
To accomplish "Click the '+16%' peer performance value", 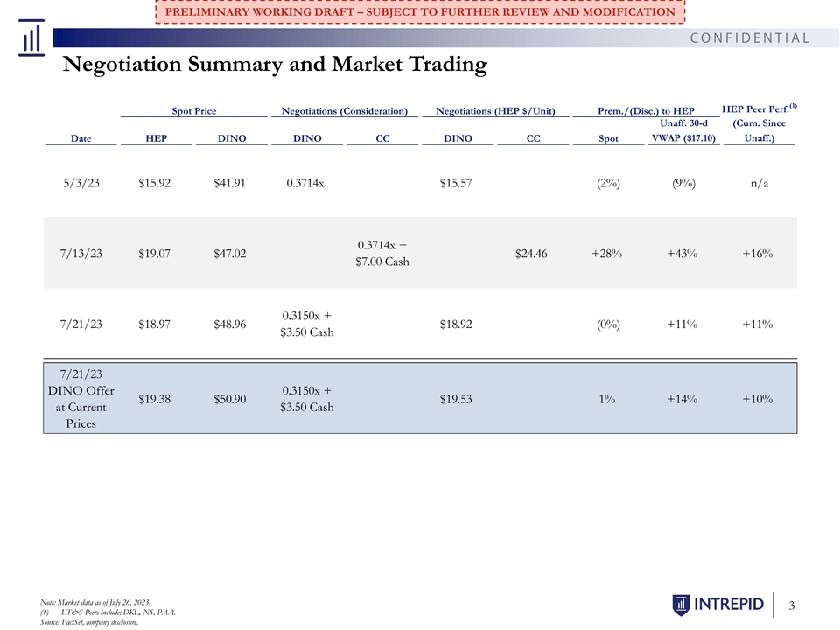I will pos(758,254).
